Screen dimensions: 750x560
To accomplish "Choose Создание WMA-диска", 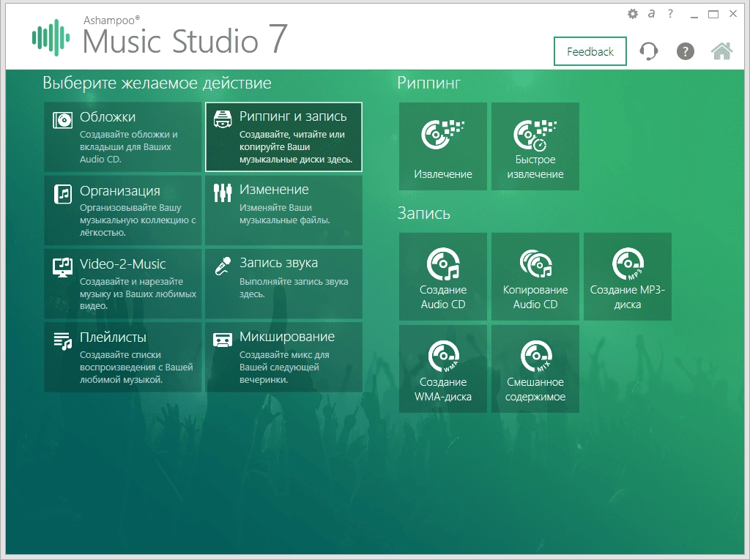I will [x=443, y=369].
